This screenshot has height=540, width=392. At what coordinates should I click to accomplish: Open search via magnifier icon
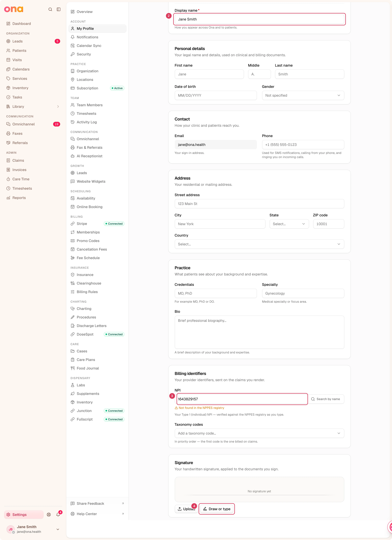(x=50, y=9)
